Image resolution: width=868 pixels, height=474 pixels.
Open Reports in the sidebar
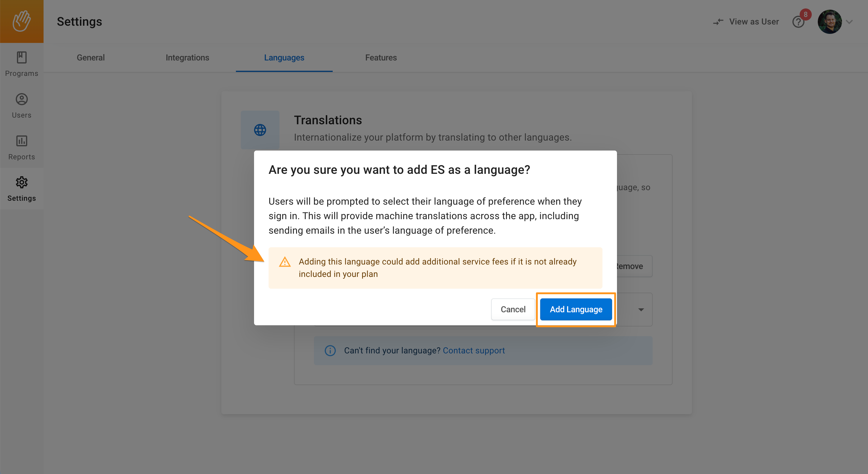pos(21,148)
